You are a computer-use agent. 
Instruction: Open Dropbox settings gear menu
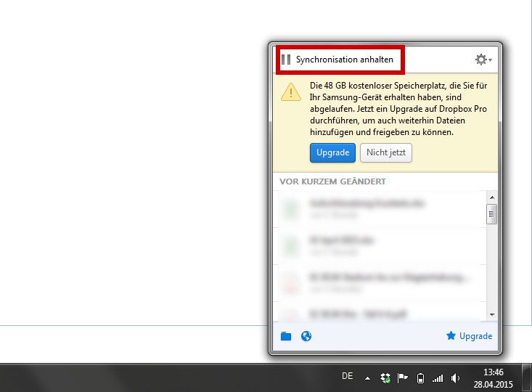(x=482, y=60)
